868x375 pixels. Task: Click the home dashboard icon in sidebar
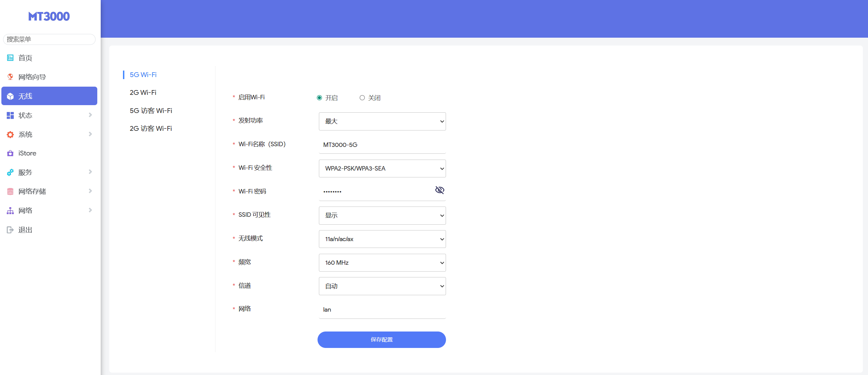(10, 58)
